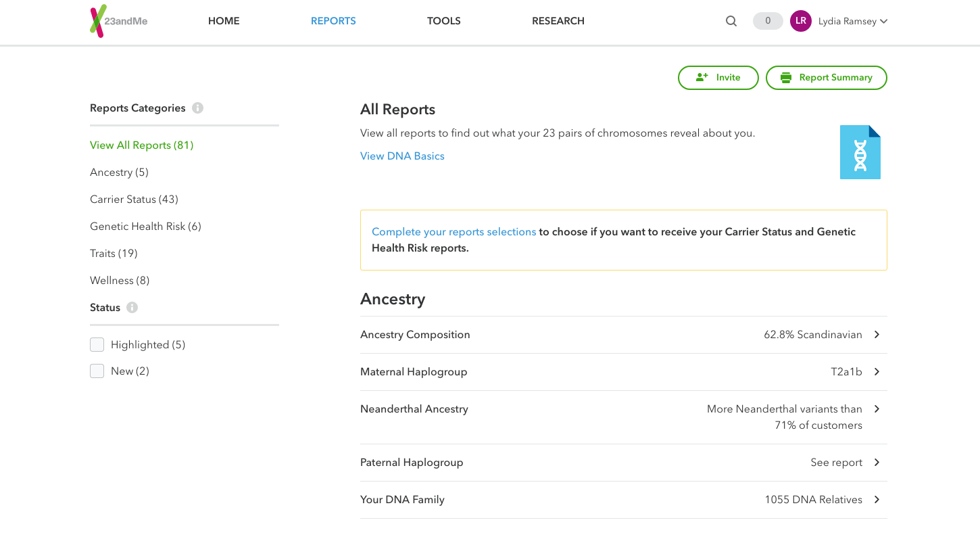Click the Lydia Ramsey name

tap(848, 22)
